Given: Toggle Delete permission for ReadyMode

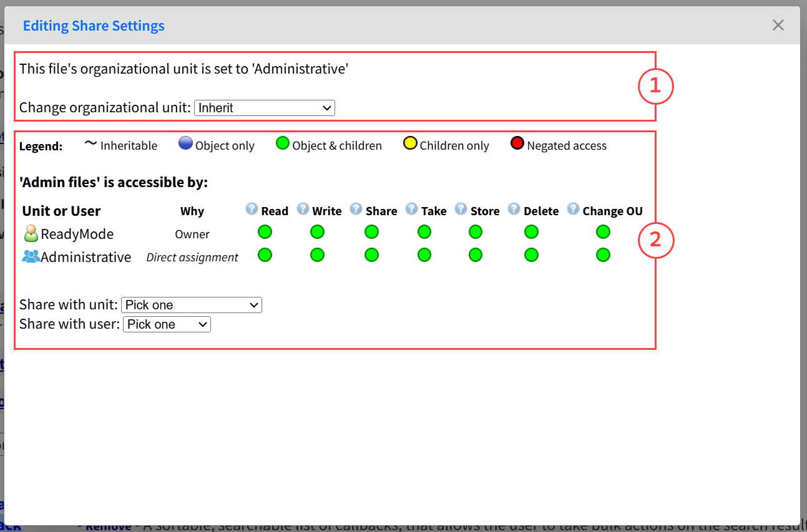Looking at the screenshot, I should click(x=531, y=231).
